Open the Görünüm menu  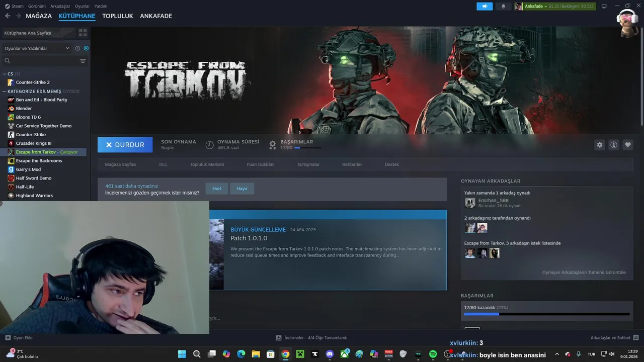click(37, 6)
